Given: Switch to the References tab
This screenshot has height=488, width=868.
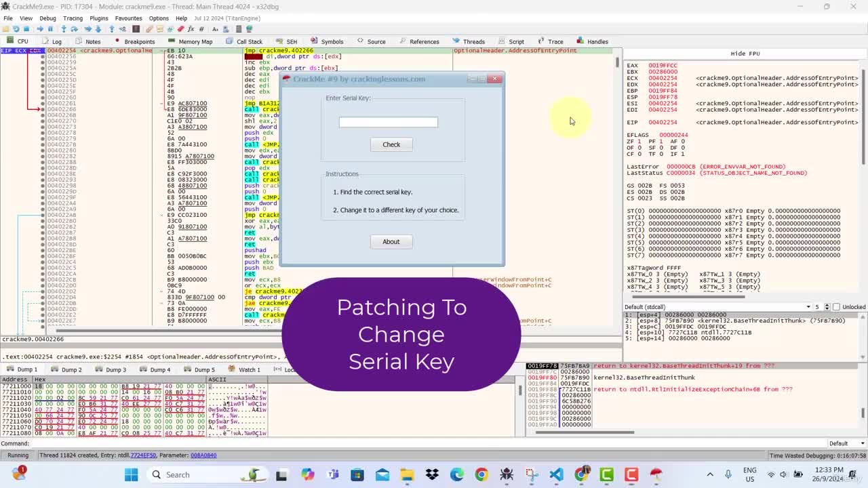Looking at the screenshot, I should [419, 41].
